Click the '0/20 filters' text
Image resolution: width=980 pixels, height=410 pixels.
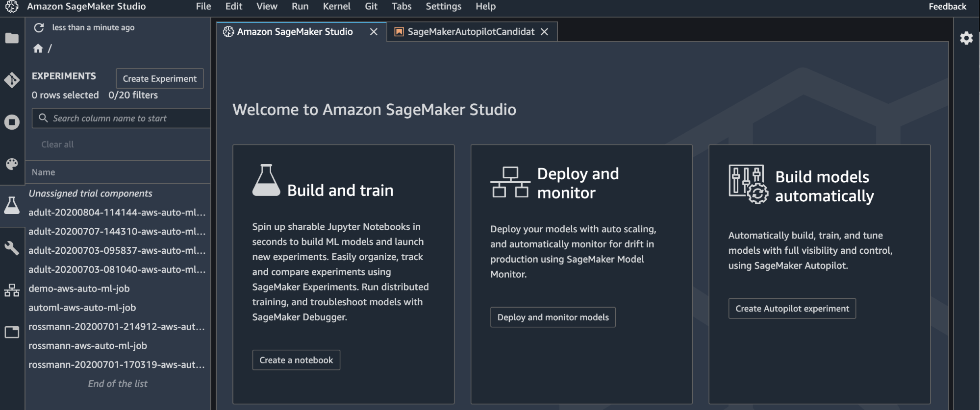133,95
